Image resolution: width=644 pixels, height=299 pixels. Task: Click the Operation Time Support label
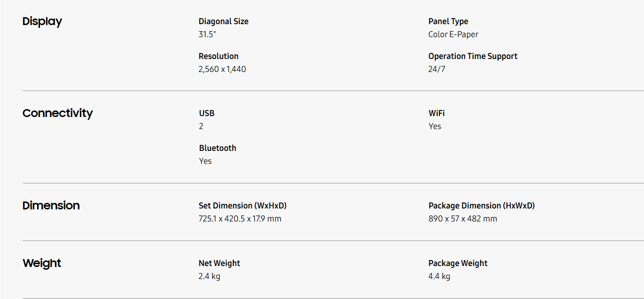(x=473, y=56)
